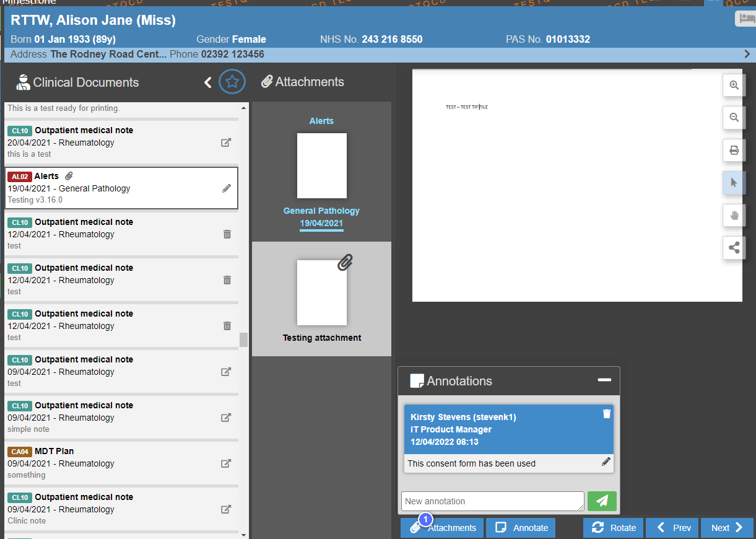756x539 pixels.
Task: Open the 20/04/2021 Outpatient note externally
Action: (x=227, y=142)
